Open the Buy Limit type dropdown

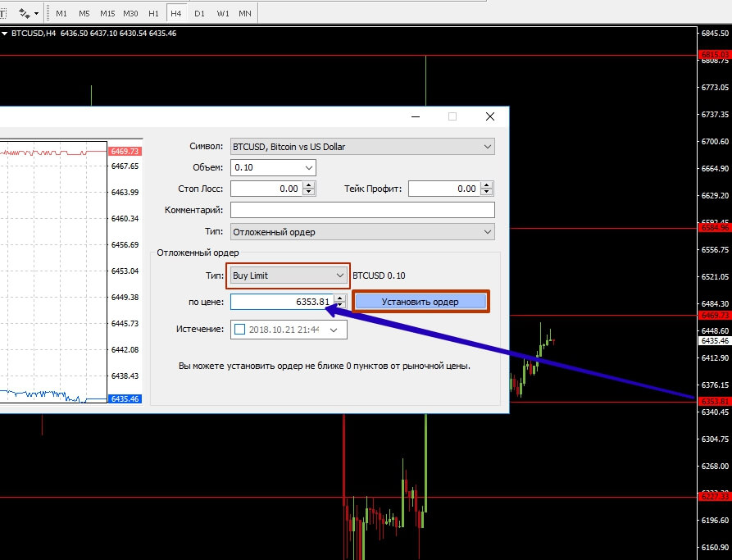pyautogui.click(x=289, y=276)
